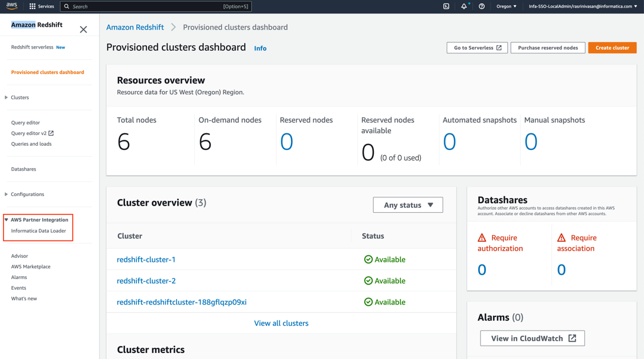
Task: Click the search magnifier icon
Action: (66, 6)
